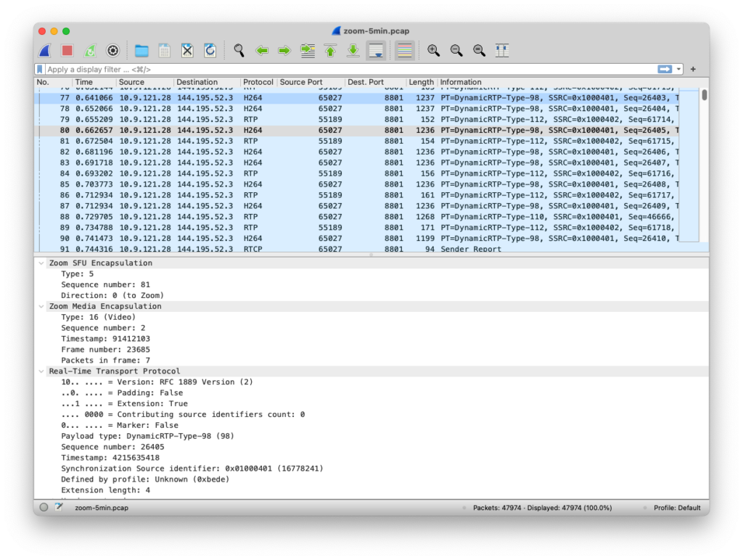Toggle auto-scroll during live capture
743x560 pixels.
(377, 50)
